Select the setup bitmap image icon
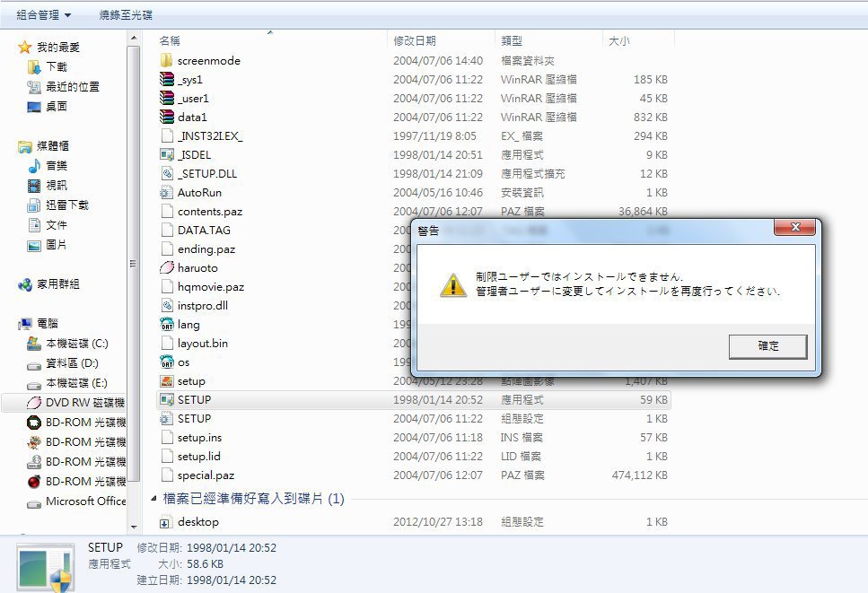 tap(167, 380)
